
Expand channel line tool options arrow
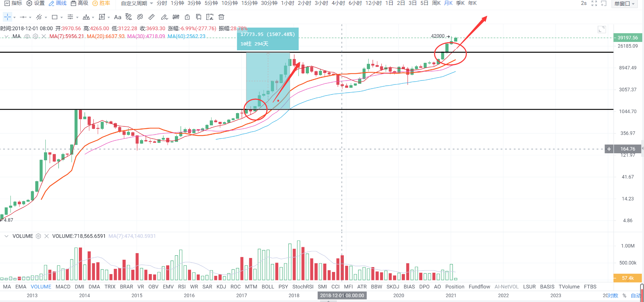coord(46,17)
